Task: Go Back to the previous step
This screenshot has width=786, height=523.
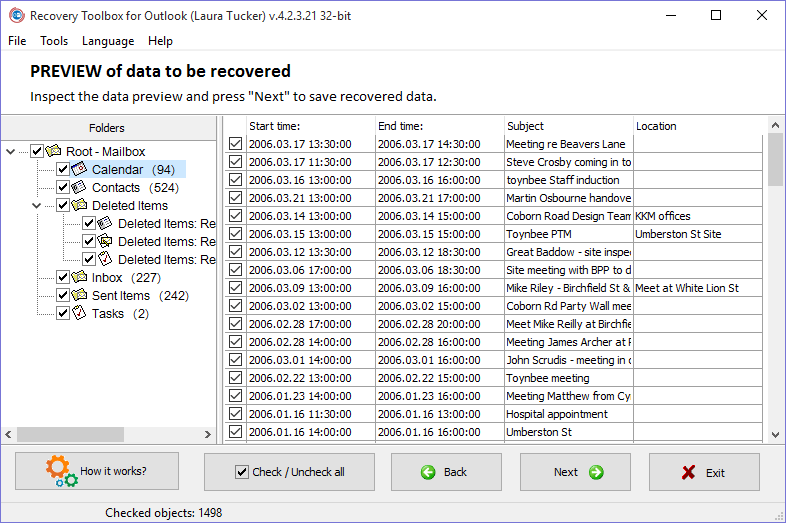Action: click(446, 472)
